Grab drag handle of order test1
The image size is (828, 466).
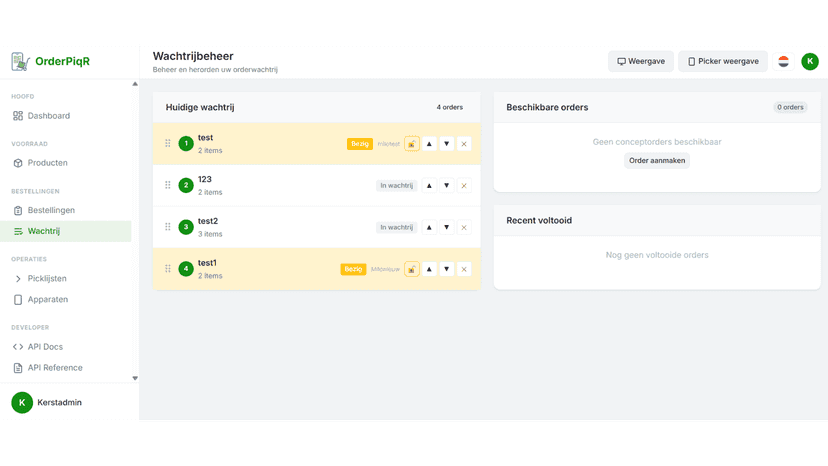[168, 269]
